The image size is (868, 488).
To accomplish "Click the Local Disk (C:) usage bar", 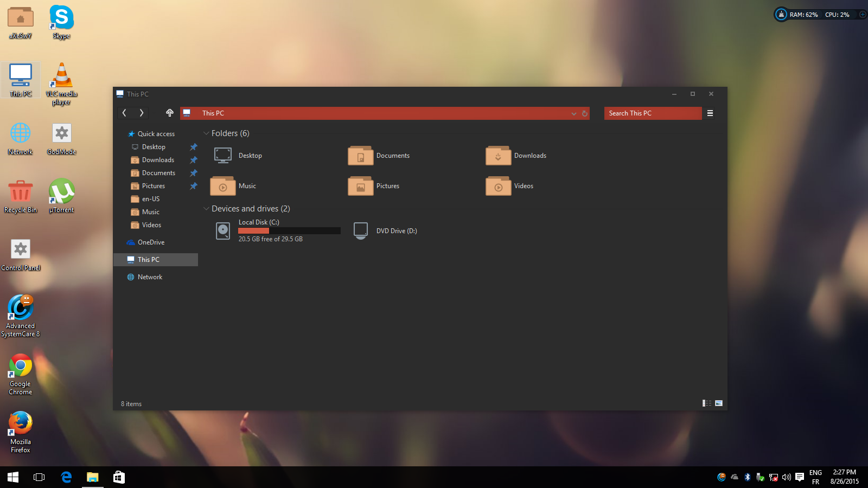I will point(289,231).
